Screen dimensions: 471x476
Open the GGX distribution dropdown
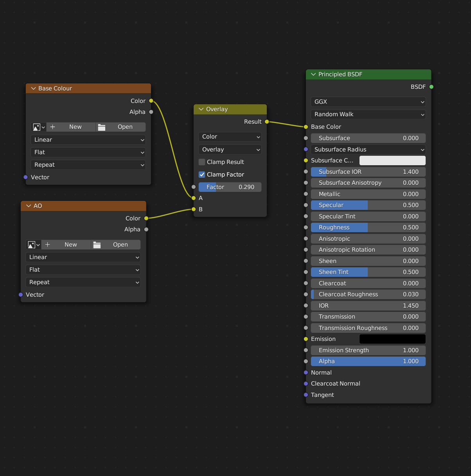(x=368, y=102)
